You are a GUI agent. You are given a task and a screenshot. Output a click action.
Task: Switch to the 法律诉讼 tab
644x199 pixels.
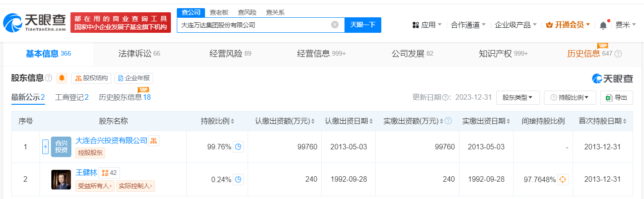[x=134, y=54]
